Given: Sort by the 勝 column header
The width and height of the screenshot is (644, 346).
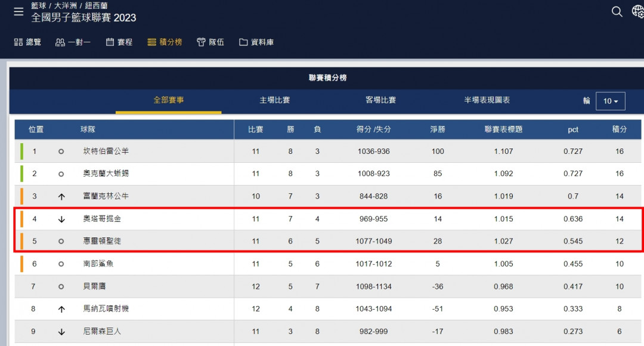Looking at the screenshot, I should [x=290, y=129].
